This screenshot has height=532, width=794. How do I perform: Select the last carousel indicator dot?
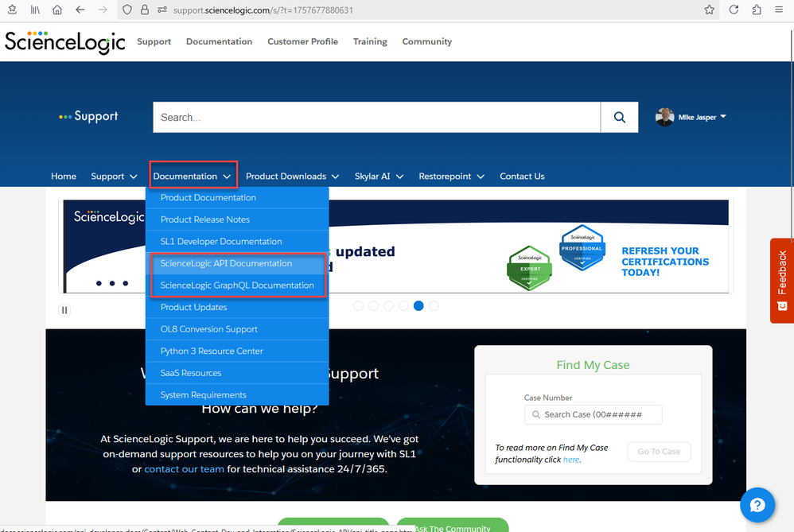click(x=434, y=305)
